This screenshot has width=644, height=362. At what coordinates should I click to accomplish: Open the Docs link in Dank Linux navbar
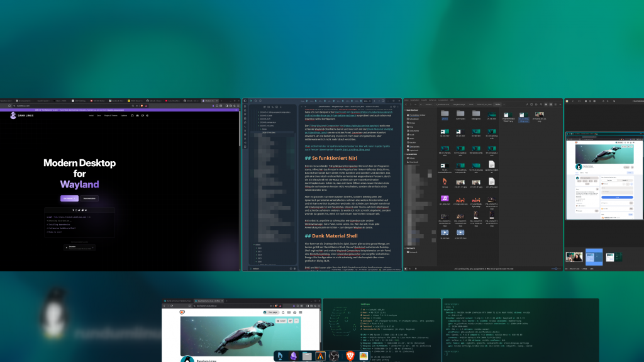pos(99,116)
